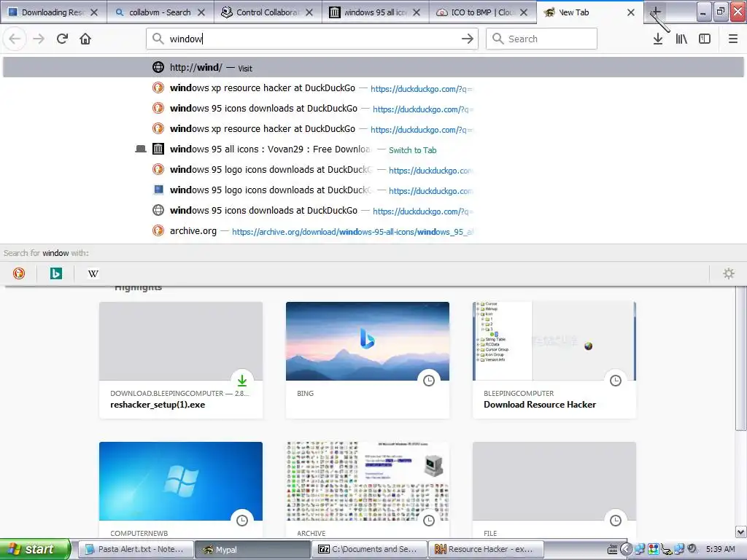747x560 pixels.
Task: Open 7-Zip C:\Documents and Se… taskbar item
Action: coord(370,549)
